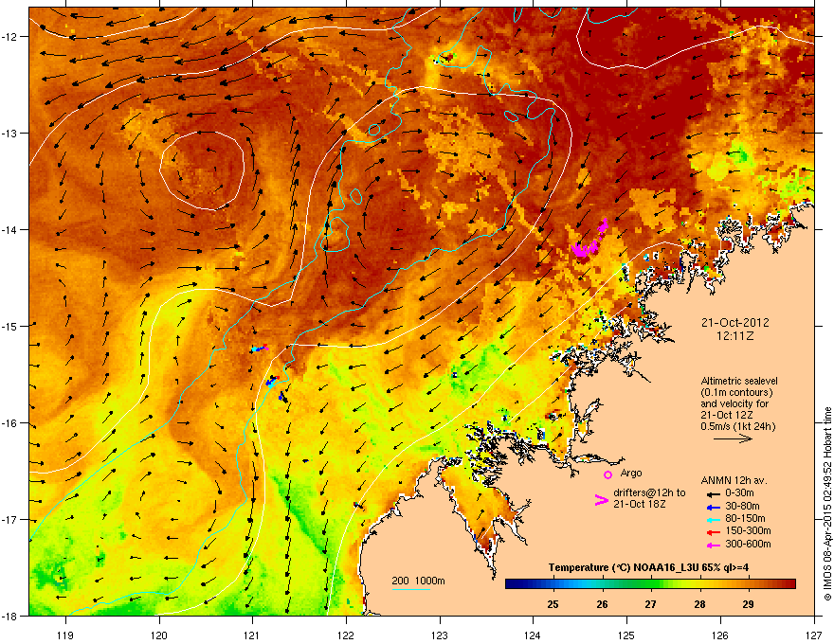Click the 'Altimetric sealevel' legend text
This screenshot has width=834, height=644.
[739, 381]
